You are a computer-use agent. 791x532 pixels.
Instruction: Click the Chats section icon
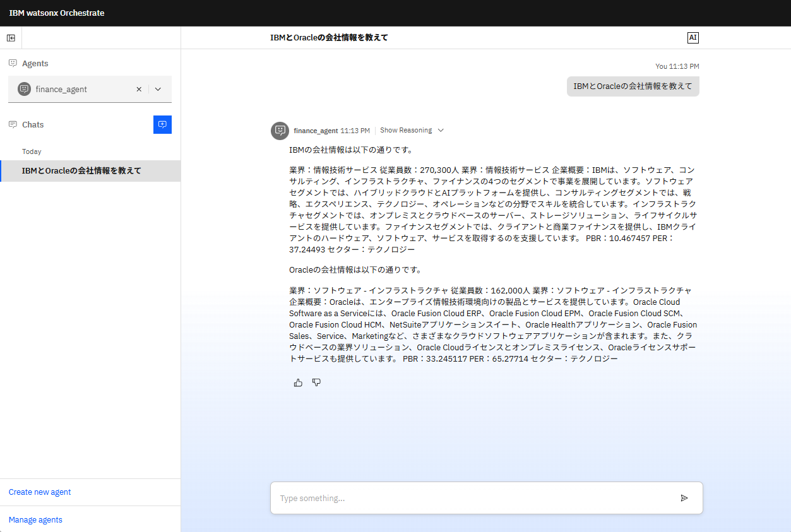click(13, 124)
